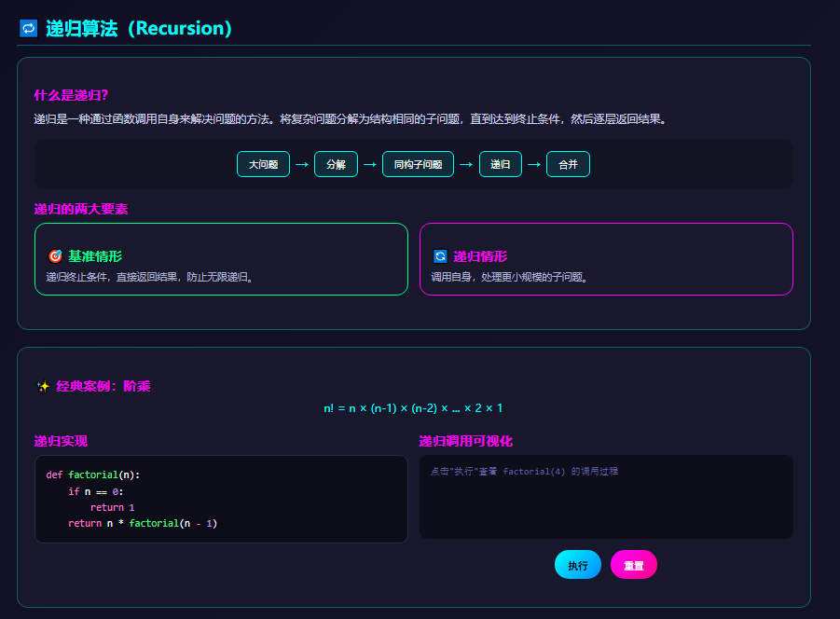Click the arrow between 分解 and 同构子问题

click(x=372, y=163)
